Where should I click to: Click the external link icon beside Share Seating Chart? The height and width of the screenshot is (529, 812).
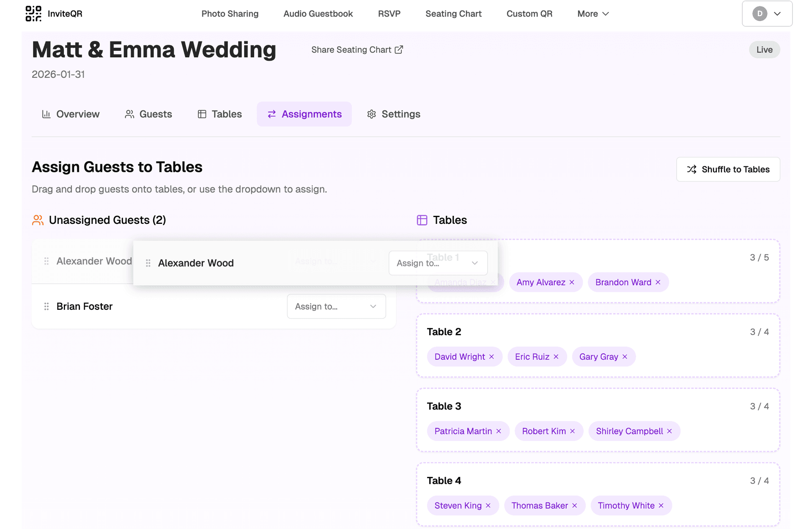[x=399, y=50]
